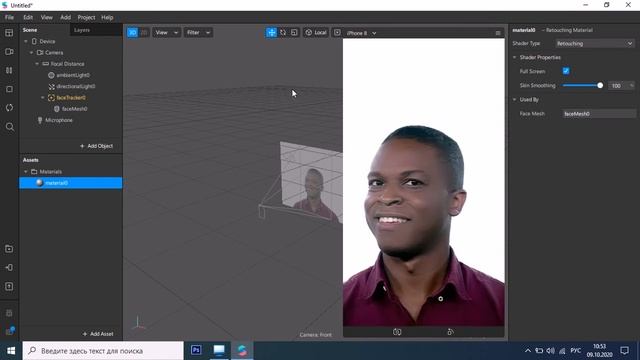The image size is (640, 360).
Task: Select the move manipulator tool in viewport toolbar
Action: (271, 33)
